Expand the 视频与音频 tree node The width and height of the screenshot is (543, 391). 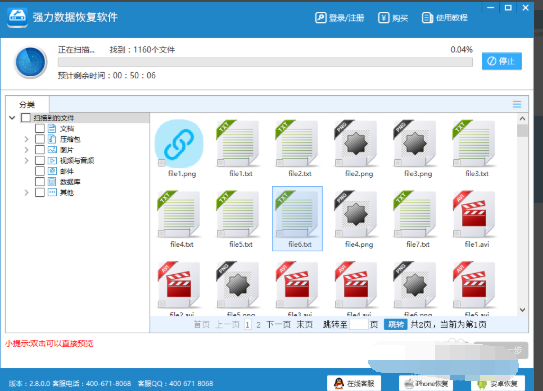point(26,161)
